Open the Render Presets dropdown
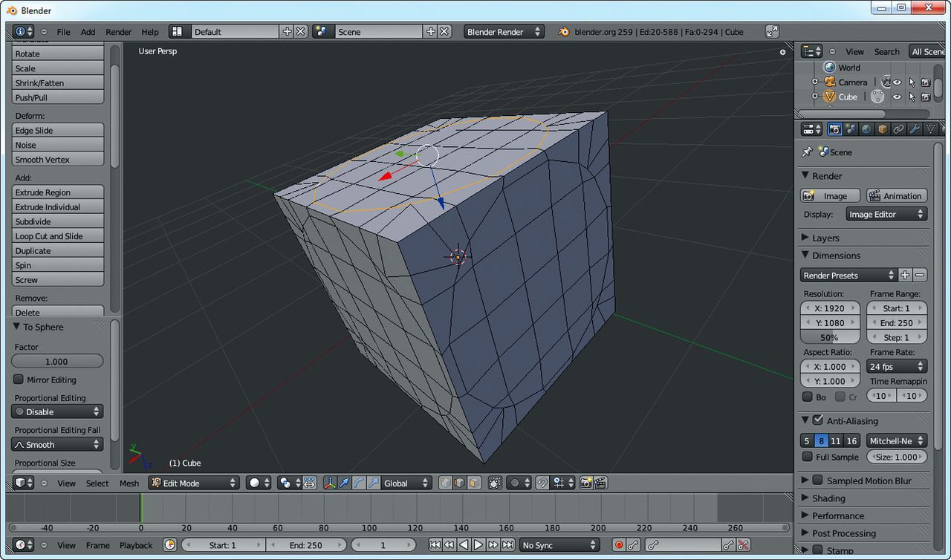Viewport: 951px width, 560px height. pos(848,275)
